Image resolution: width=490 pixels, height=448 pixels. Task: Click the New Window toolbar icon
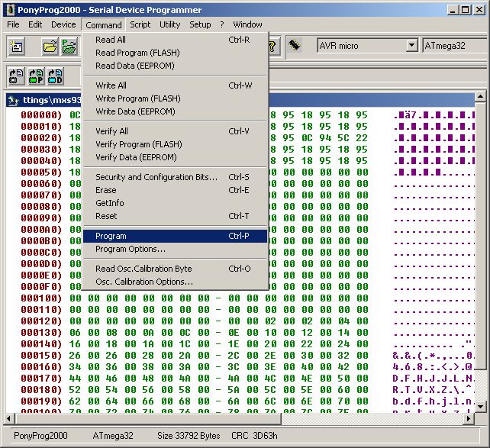click(x=17, y=47)
